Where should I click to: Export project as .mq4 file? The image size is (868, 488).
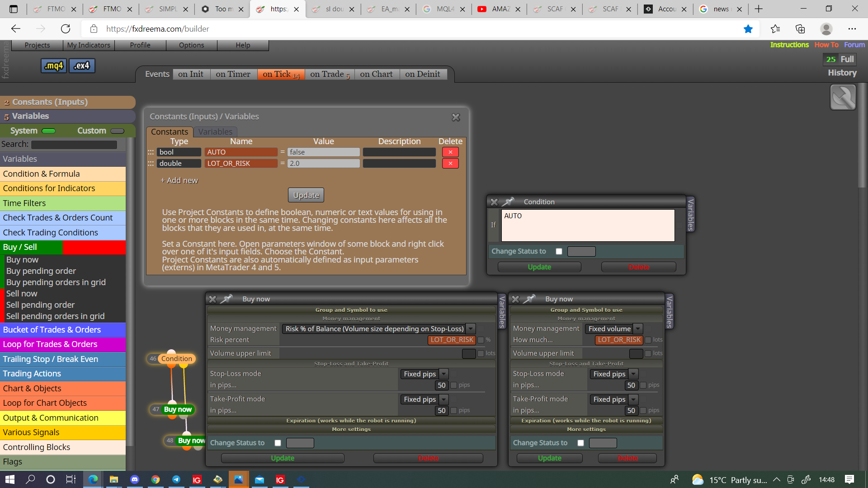click(54, 66)
